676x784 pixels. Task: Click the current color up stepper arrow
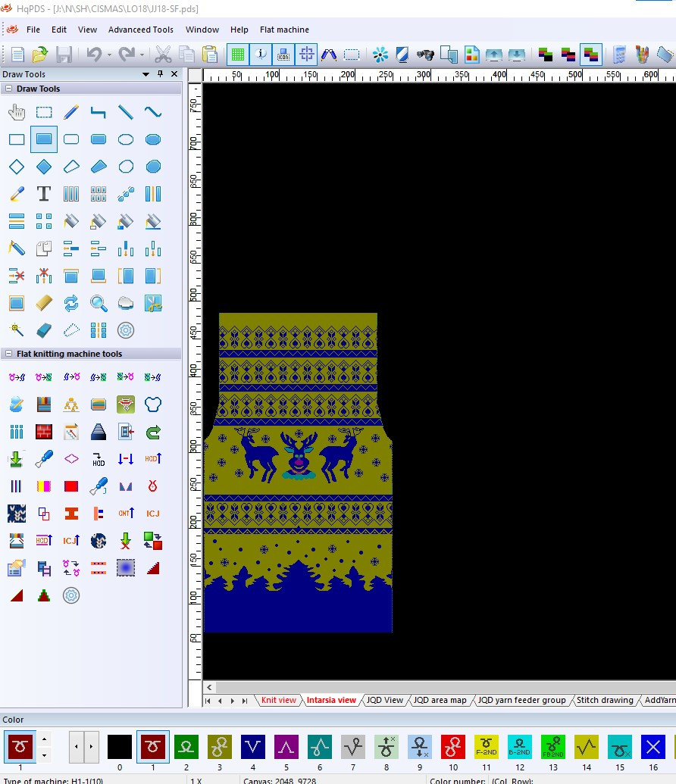click(44, 739)
